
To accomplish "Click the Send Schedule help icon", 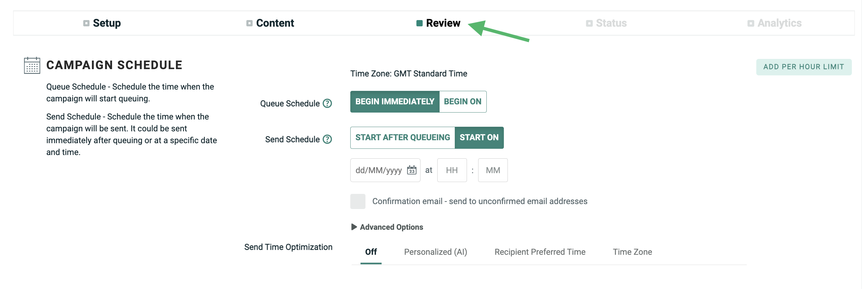I will tap(327, 139).
